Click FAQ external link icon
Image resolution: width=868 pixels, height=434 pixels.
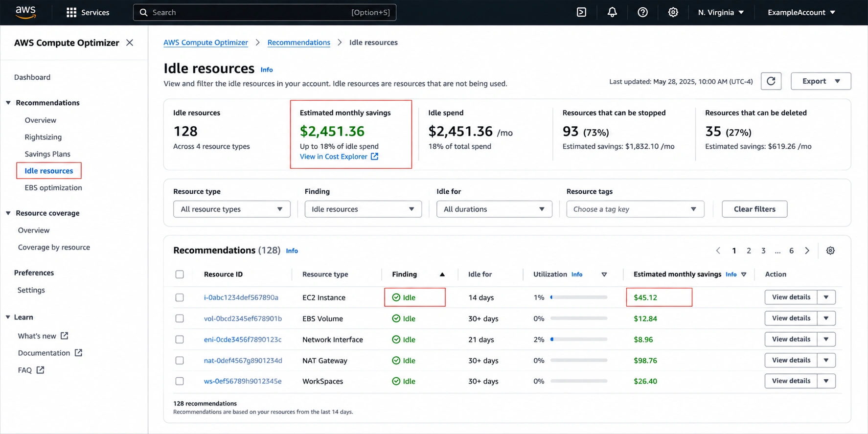(x=40, y=370)
